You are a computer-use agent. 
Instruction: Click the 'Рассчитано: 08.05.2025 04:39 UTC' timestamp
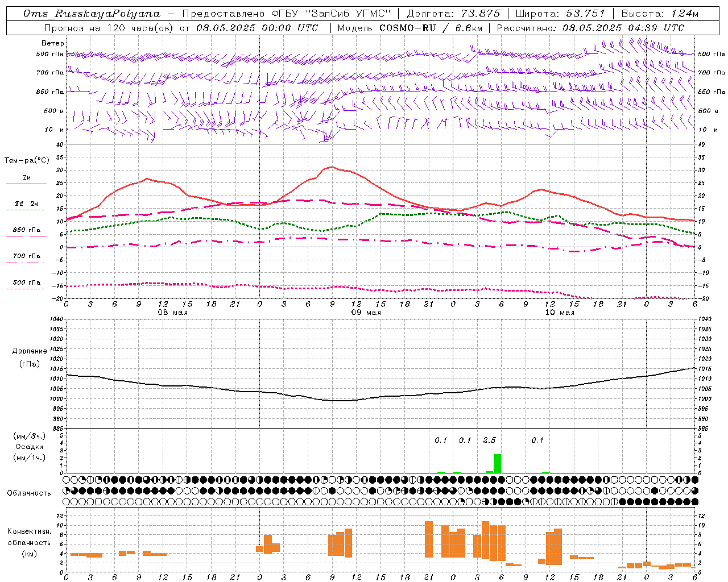click(x=590, y=28)
